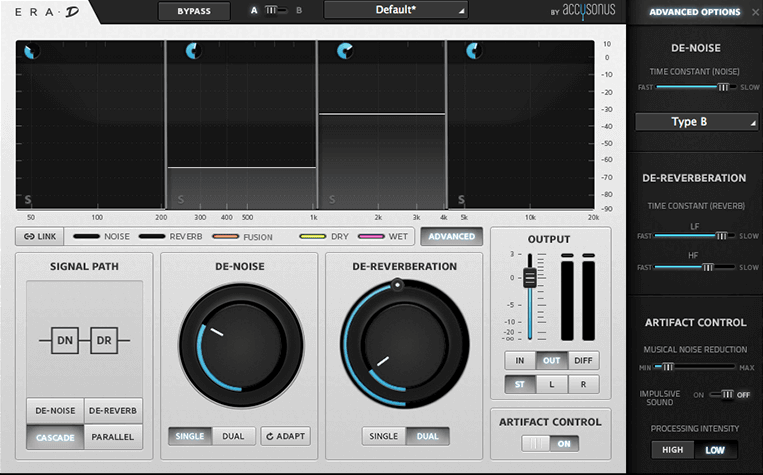Open the Type B noise type dropdown
763x475 pixels.
(696, 122)
